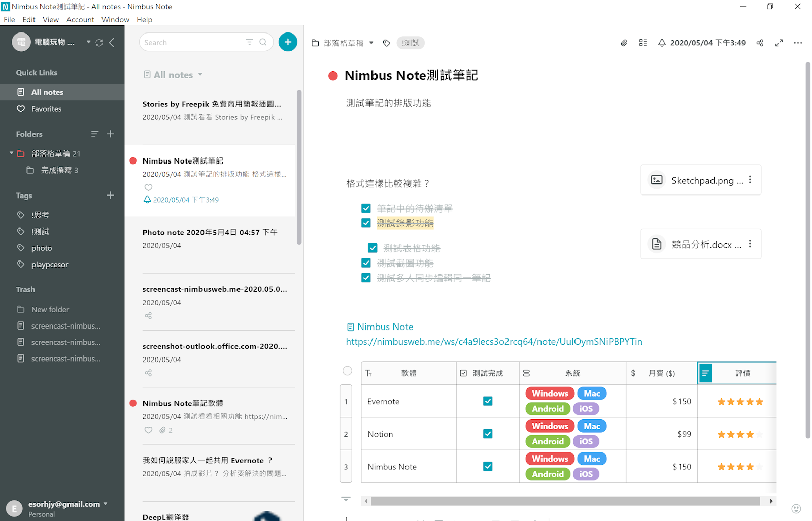The image size is (812, 521).
Task: Open the Edit menu
Action: (29, 20)
